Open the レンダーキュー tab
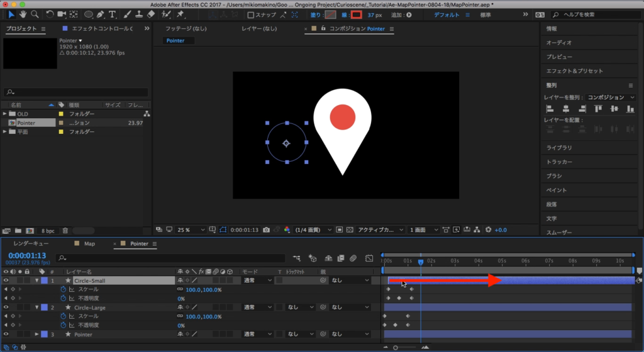The image size is (644, 352). coord(32,243)
